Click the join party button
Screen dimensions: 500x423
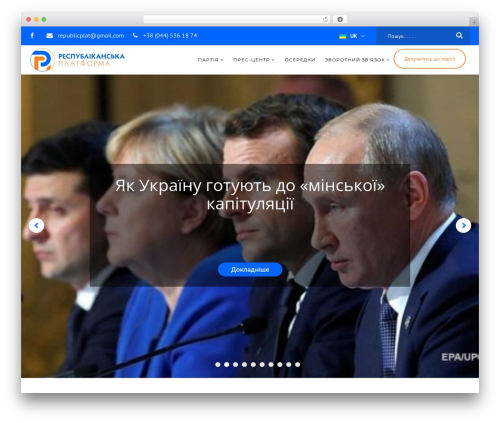point(430,59)
